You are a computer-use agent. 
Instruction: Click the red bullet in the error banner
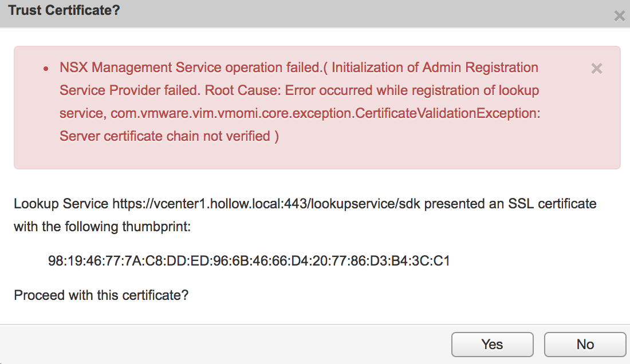46,69
